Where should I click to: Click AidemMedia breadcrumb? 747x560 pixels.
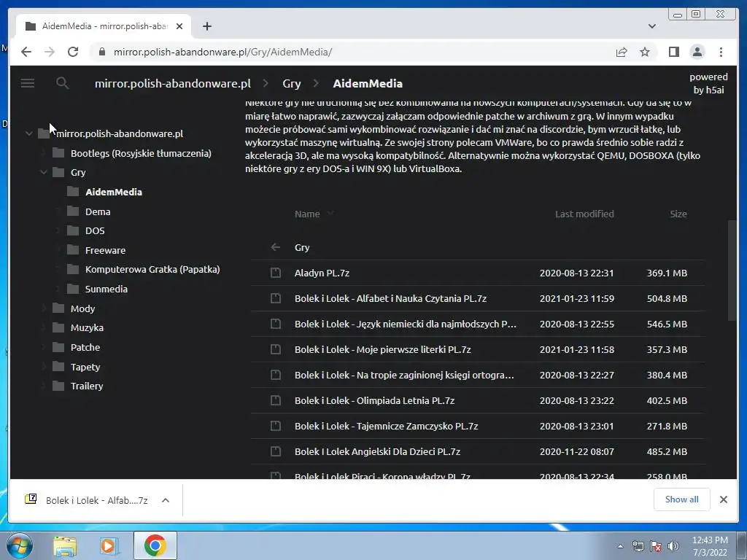tap(368, 83)
